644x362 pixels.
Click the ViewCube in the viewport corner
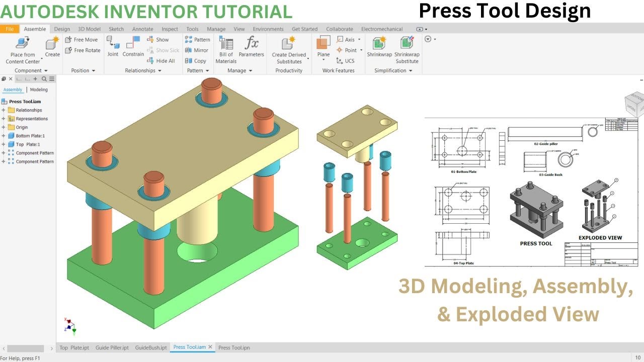pos(634,105)
